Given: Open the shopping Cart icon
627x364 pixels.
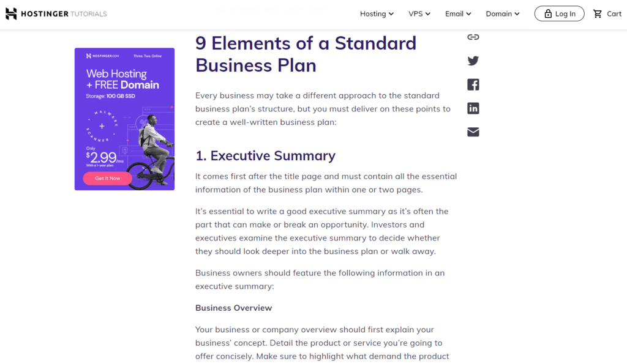Looking at the screenshot, I should tap(597, 13).
